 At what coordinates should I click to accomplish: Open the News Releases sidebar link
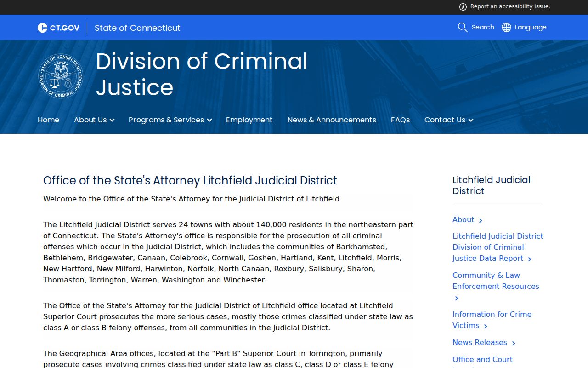[480, 342]
